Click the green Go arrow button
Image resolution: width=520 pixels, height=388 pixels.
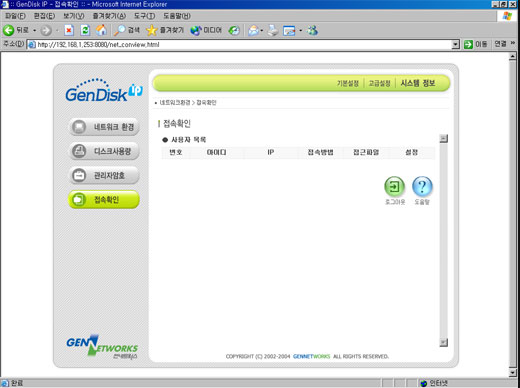[x=468, y=44]
